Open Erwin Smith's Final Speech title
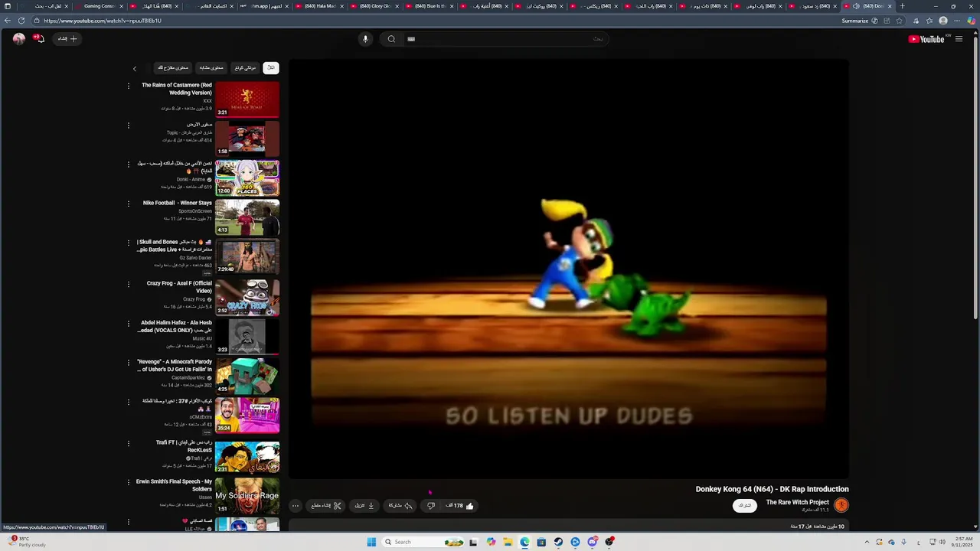The height and width of the screenshot is (551, 980). 175,485
